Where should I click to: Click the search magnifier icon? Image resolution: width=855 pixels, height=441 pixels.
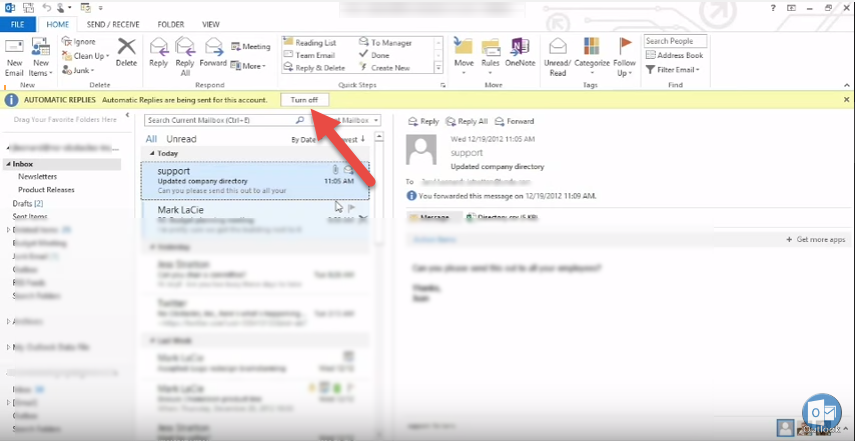click(x=300, y=120)
